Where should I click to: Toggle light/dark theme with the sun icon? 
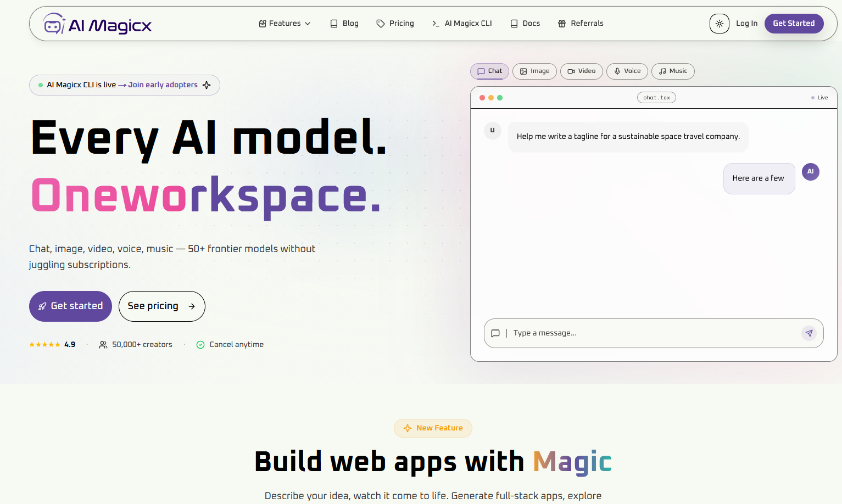pos(719,23)
